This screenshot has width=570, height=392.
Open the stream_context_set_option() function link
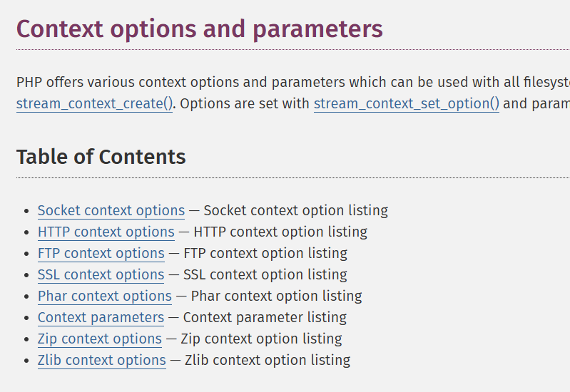[x=407, y=103]
